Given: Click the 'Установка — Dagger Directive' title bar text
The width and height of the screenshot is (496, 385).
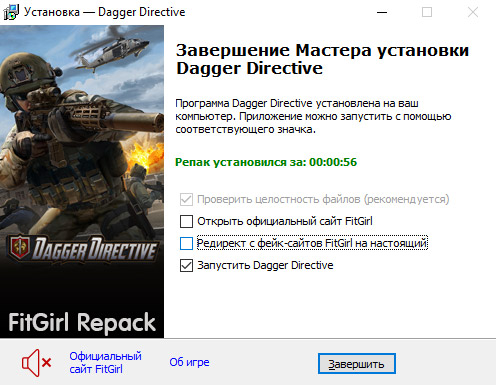Looking at the screenshot, I should click(x=104, y=12).
